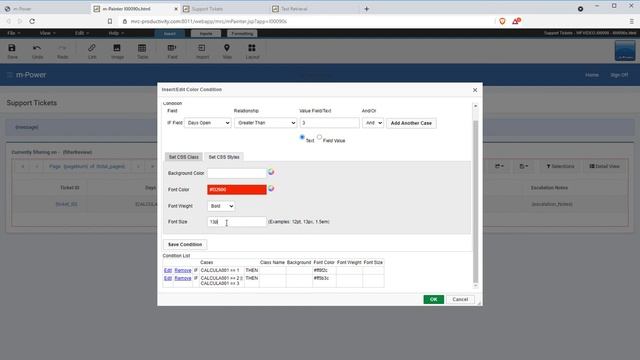Click Edit link for CALCULA001 == 2 row
640x360 pixels.
168,278
